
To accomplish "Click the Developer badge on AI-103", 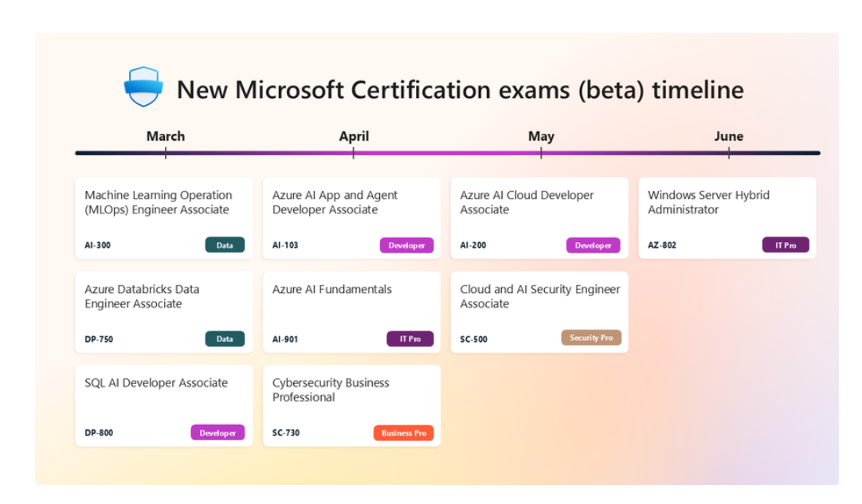I will (x=406, y=245).
